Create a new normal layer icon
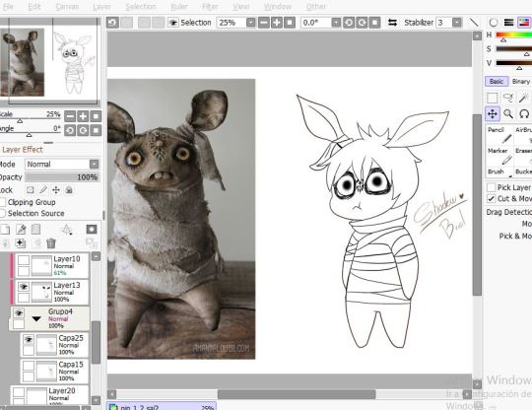The width and height of the screenshot is (532, 410). 5,230
